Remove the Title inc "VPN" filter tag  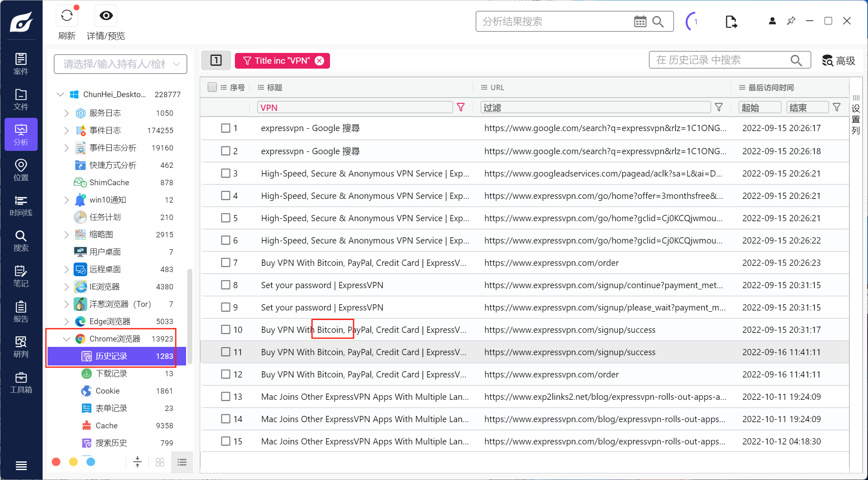point(320,61)
